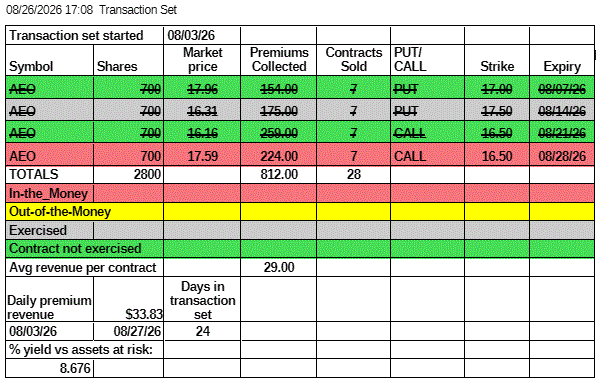
Task: Select the Contract not exercised green row
Action: tap(300, 249)
